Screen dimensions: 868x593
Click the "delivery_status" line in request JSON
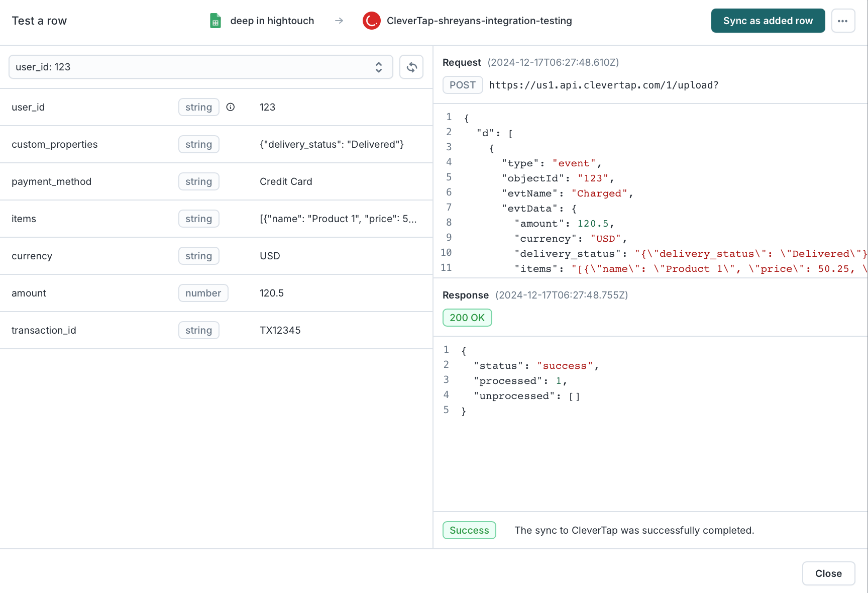pyautogui.click(x=691, y=254)
